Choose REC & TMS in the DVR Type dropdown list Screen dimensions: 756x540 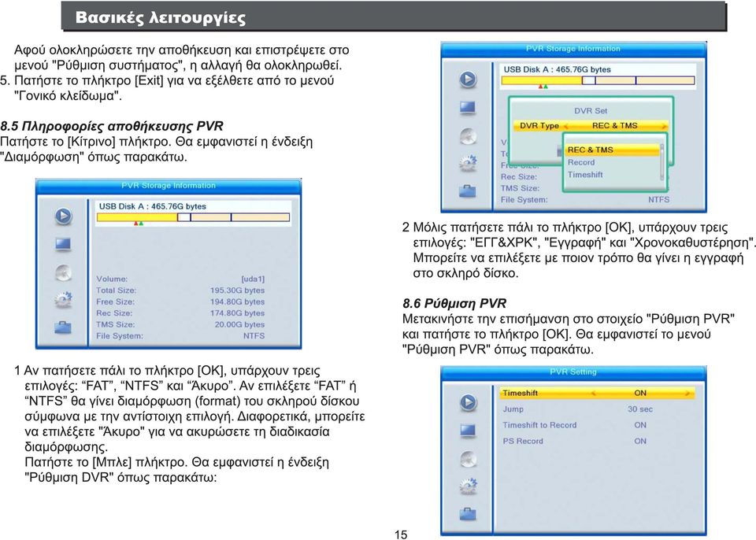coord(612,150)
